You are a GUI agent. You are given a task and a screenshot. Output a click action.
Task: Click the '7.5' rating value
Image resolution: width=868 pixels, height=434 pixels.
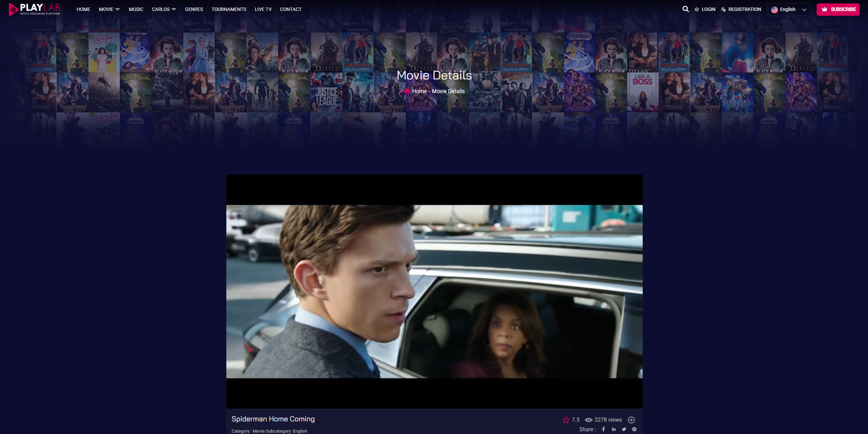(x=576, y=420)
